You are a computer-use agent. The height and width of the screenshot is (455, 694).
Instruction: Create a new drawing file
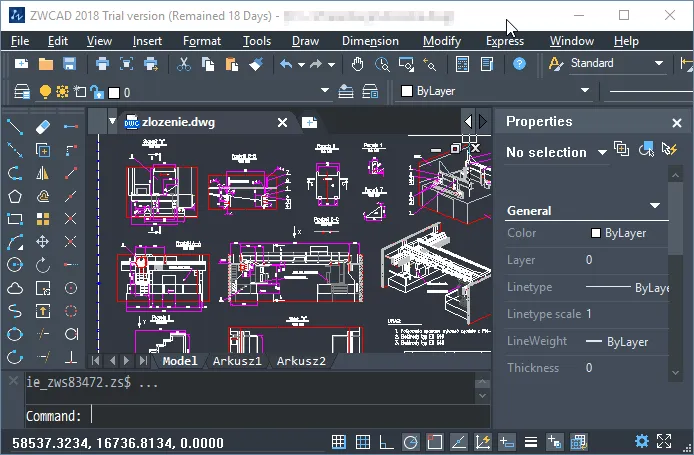21,64
